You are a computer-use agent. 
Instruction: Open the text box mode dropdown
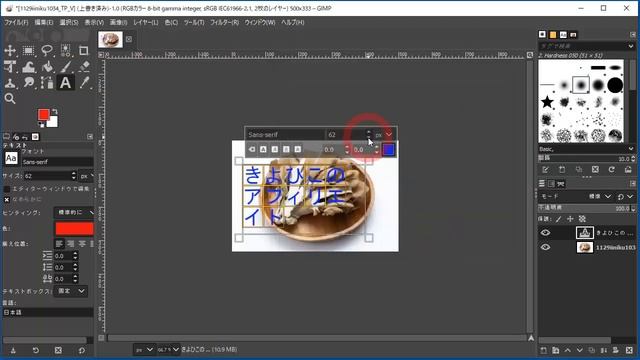click(71, 291)
